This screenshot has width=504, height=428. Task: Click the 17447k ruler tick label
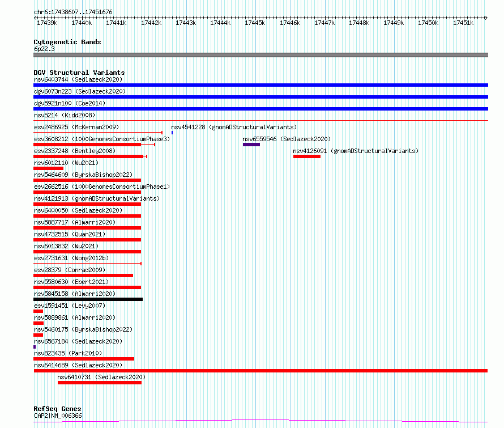(324, 23)
